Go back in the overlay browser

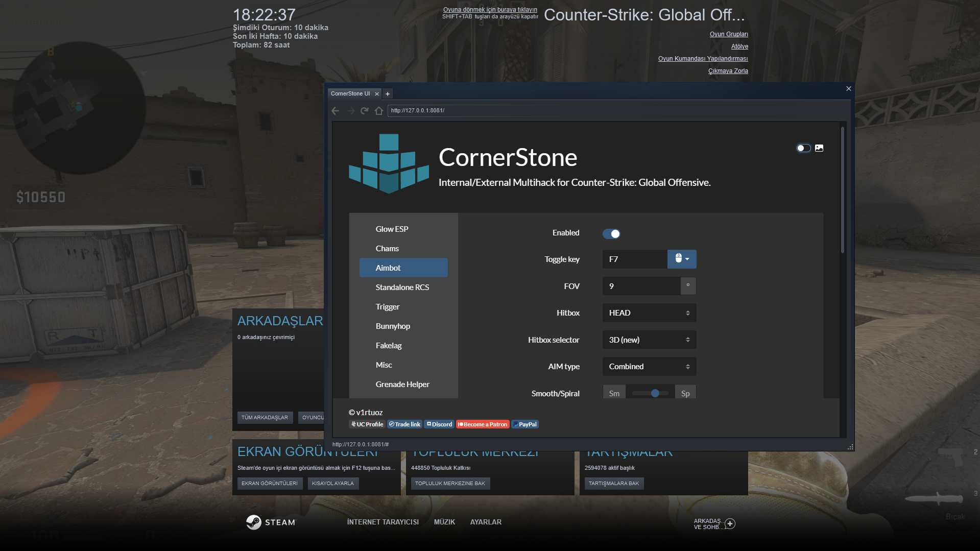tap(336, 111)
